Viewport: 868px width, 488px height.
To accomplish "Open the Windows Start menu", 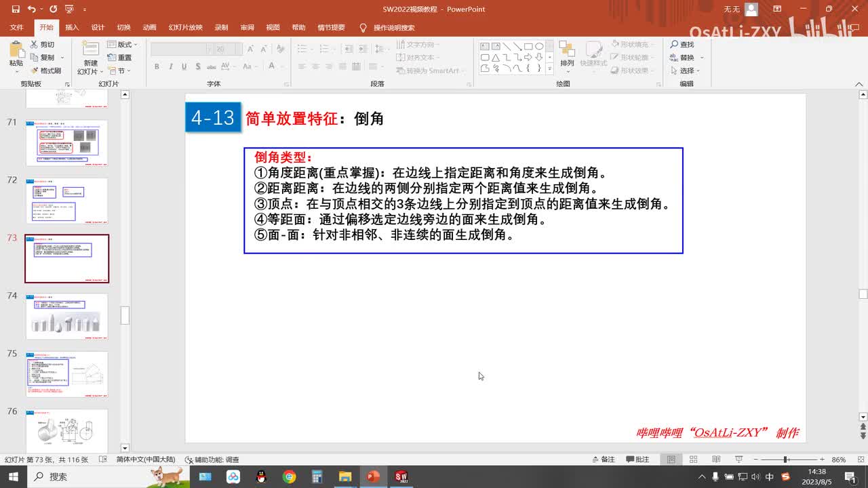I will click(x=14, y=476).
